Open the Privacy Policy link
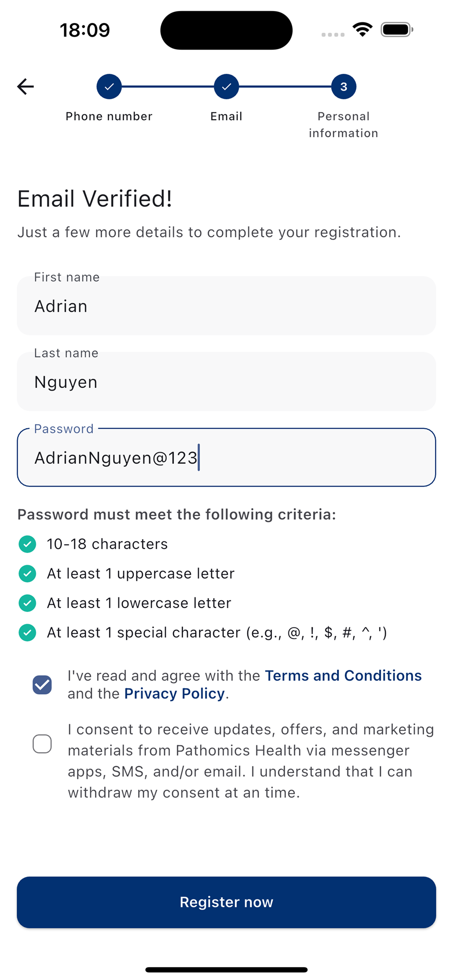The image size is (453, 980). click(175, 694)
